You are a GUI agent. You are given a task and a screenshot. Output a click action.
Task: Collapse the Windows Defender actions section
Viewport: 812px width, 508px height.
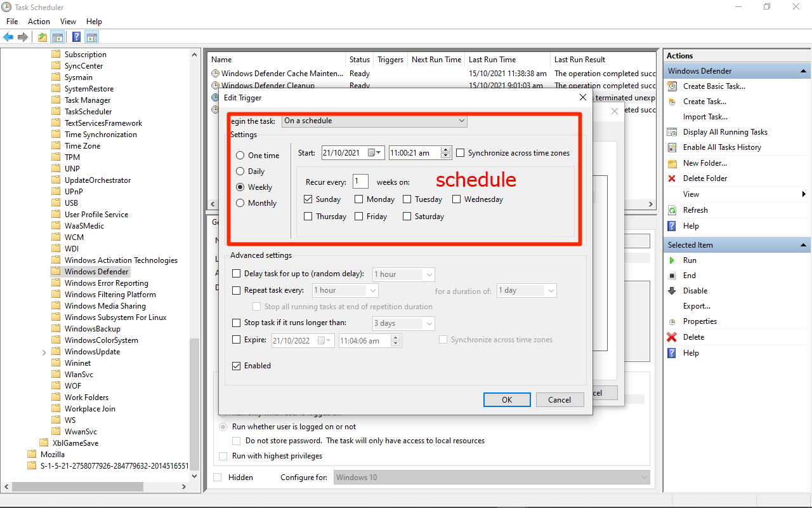(x=804, y=71)
